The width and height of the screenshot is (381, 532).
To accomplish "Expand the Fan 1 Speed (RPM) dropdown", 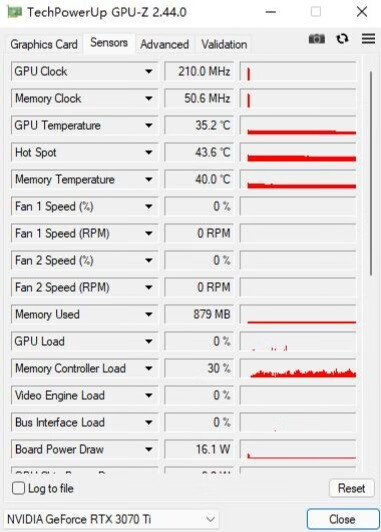I will tap(149, 233).
